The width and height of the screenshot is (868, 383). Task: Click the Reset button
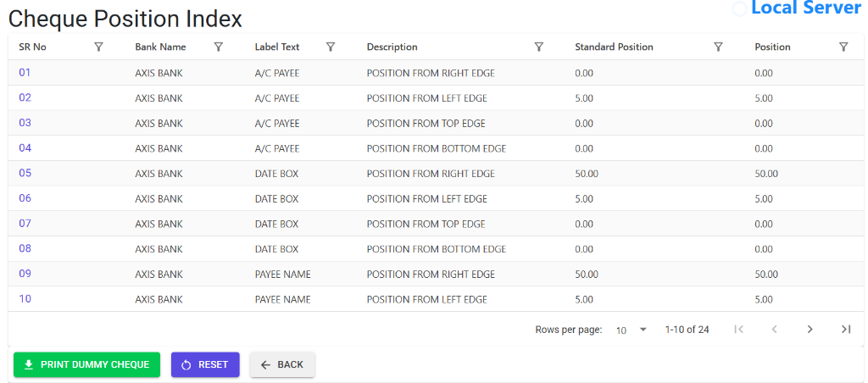click(x=205, y=364)
